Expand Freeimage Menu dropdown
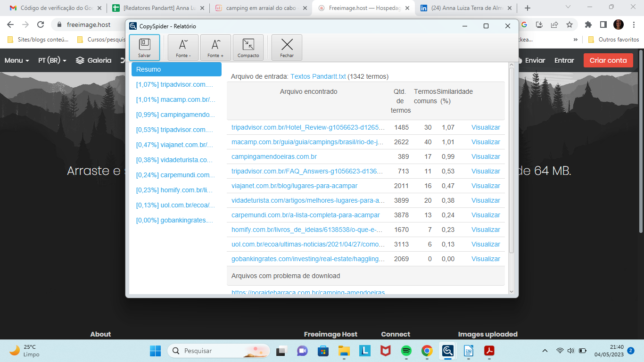Image resolution: width=644 pixels, height=362 pixels. (x=17, y=60)
